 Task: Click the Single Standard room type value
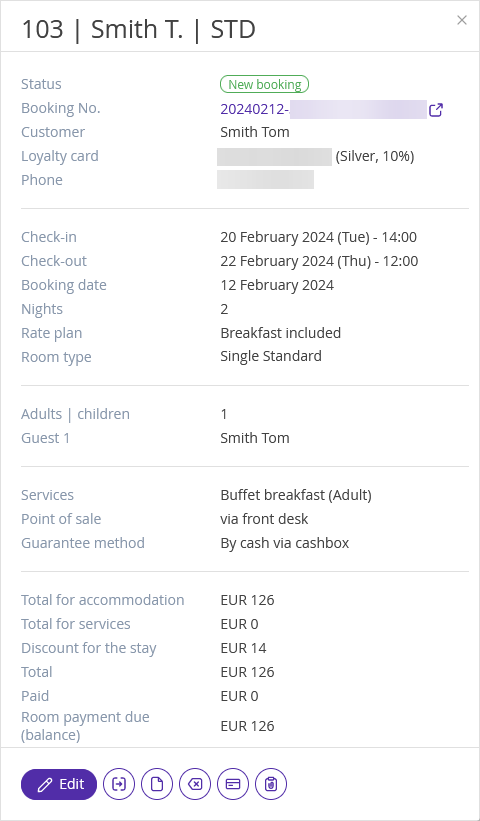tap(271, 357)
